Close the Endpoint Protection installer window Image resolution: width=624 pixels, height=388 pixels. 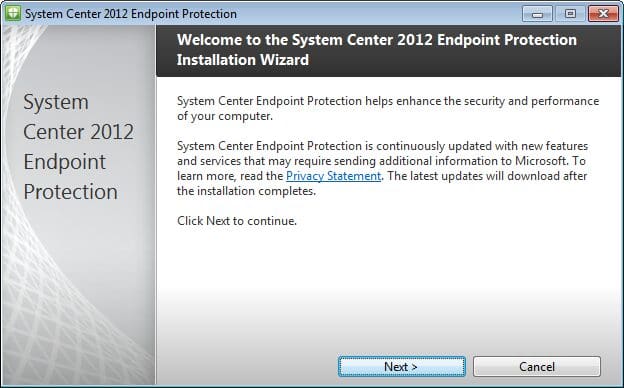click(603, 14)
